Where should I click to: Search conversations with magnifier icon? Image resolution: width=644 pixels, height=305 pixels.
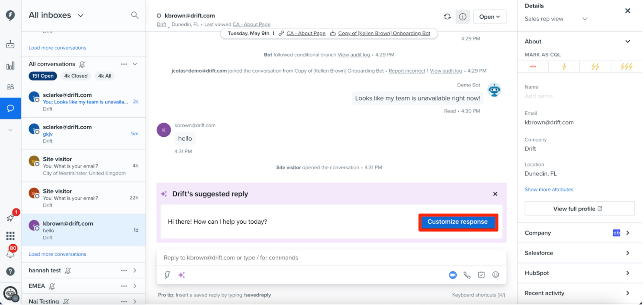click(134, 15)
